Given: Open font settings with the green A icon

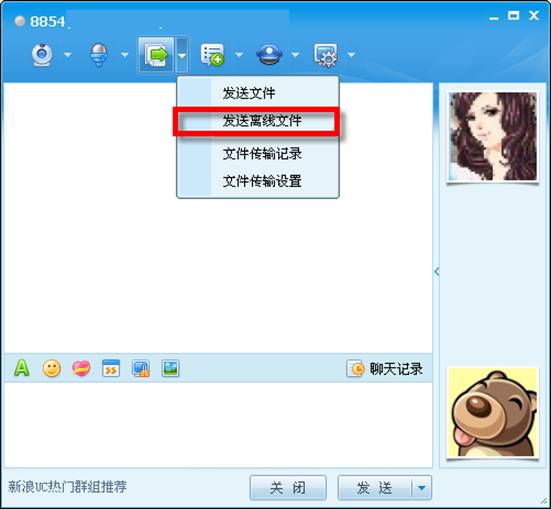Looking at the screenshot, I should tap(22, 368).
